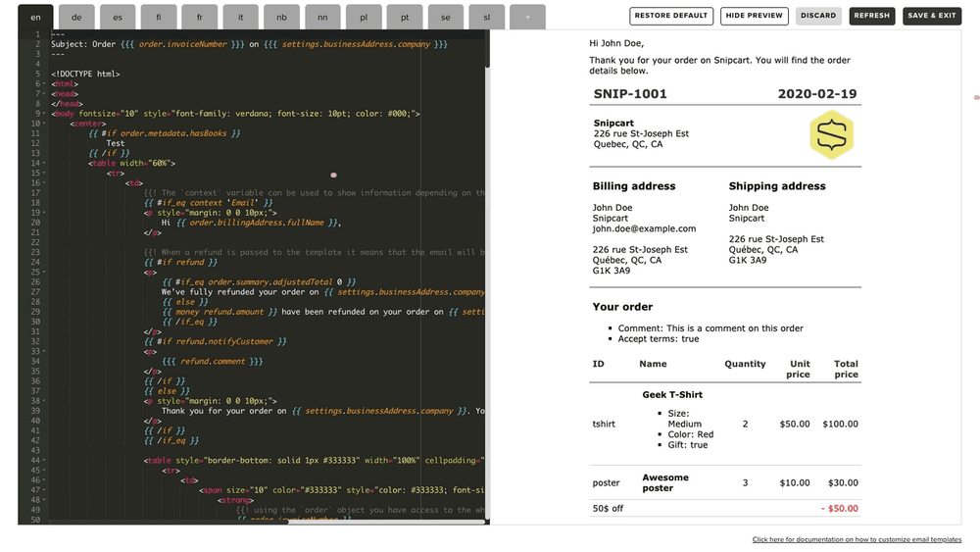
Task: Switch to the German 'de' language tab
Action: tap(76, 17)
